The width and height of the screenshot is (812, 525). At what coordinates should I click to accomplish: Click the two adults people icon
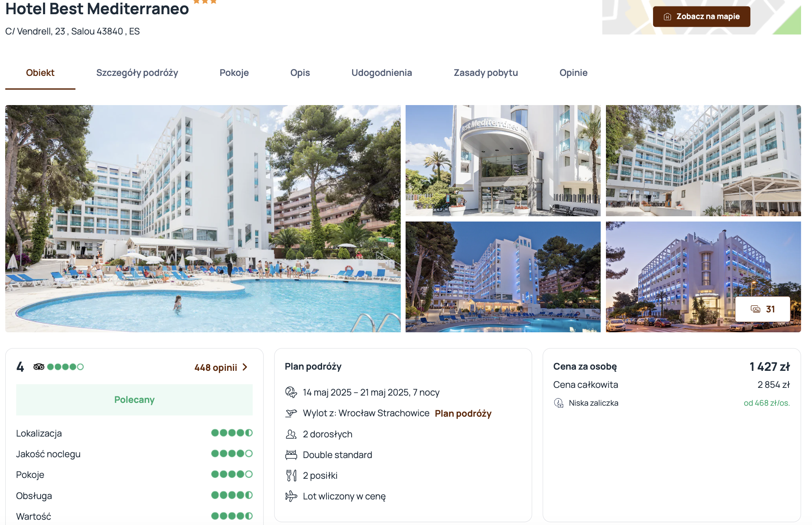291,434
